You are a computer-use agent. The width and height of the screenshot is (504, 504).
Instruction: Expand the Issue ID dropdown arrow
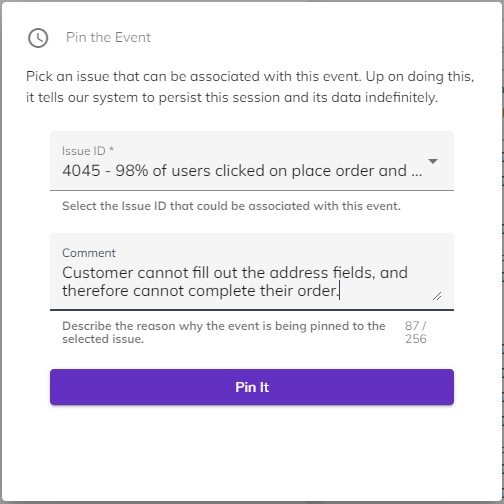tap(433, 161)
